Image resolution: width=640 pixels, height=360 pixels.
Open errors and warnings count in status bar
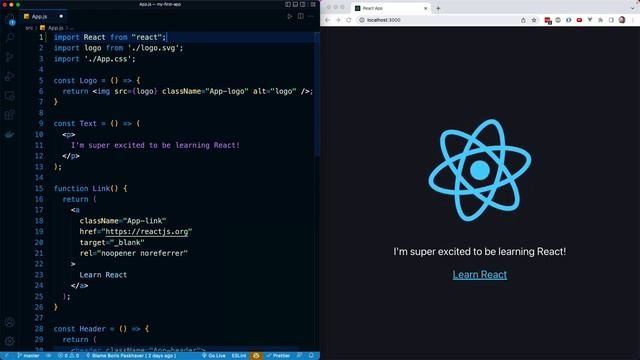click(68, 356)
